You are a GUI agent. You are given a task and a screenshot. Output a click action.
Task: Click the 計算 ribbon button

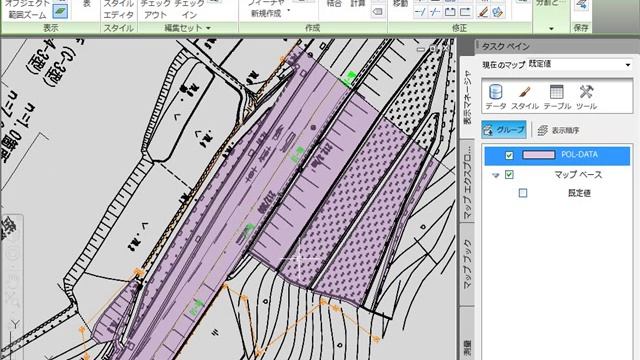358,4
